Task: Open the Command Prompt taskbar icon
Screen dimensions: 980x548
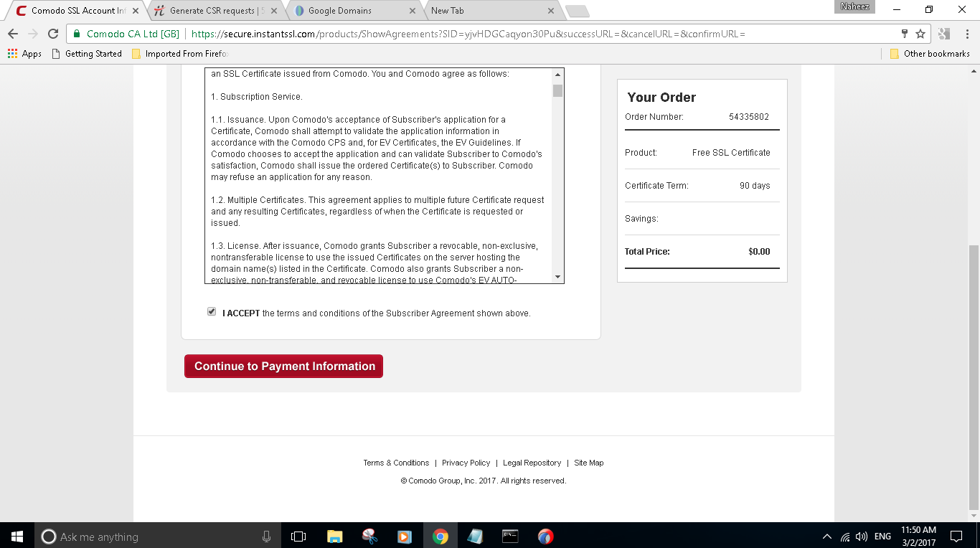Action: pyautogui.click(x=510, y=536)
